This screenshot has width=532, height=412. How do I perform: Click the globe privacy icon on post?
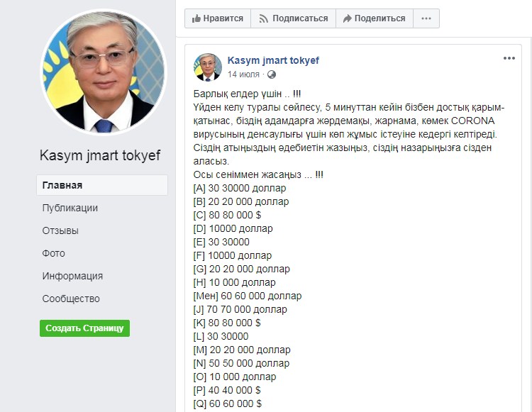click(x=272, y=74)
